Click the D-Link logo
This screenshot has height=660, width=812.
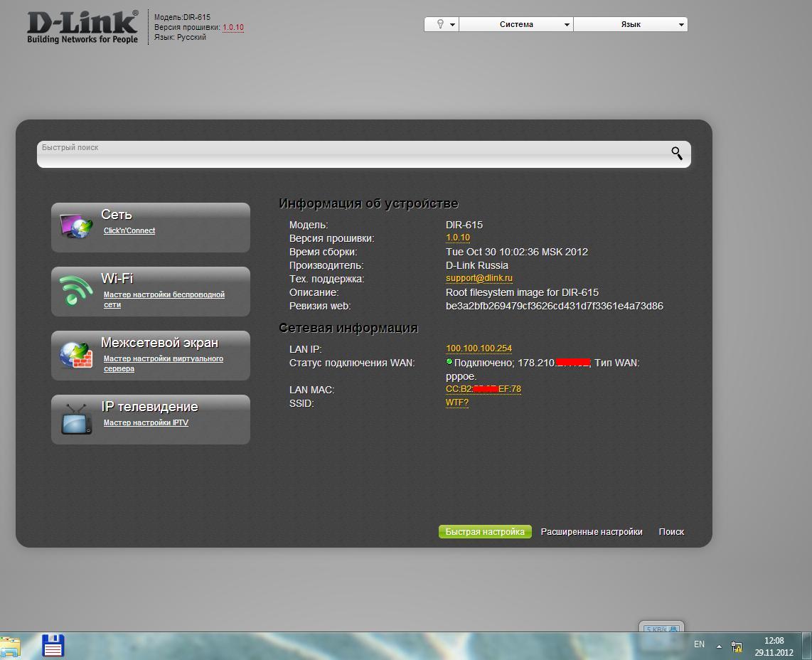[83, 27]
